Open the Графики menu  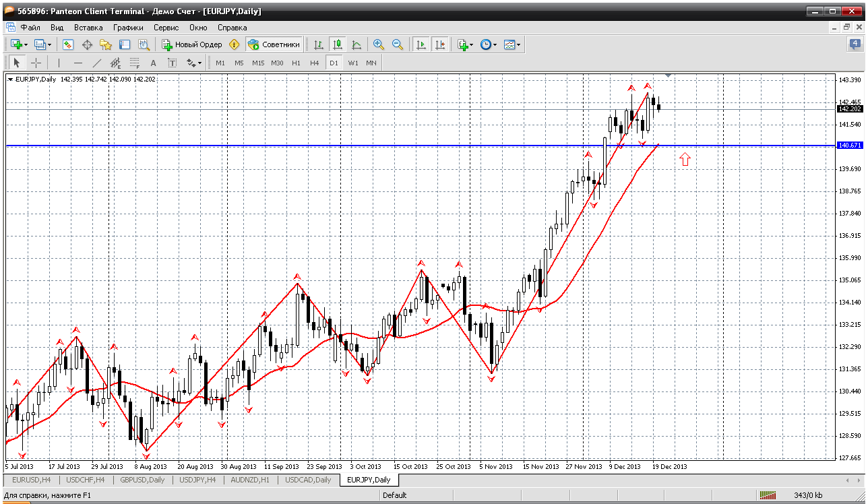[128, 28]
